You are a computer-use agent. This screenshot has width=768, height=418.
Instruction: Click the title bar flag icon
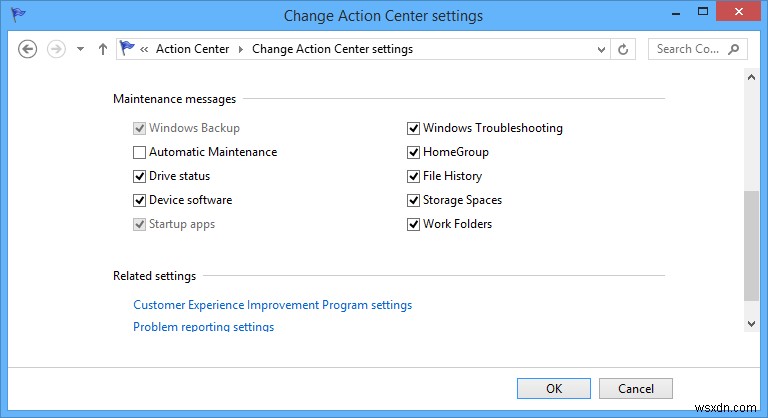point(19,15)
